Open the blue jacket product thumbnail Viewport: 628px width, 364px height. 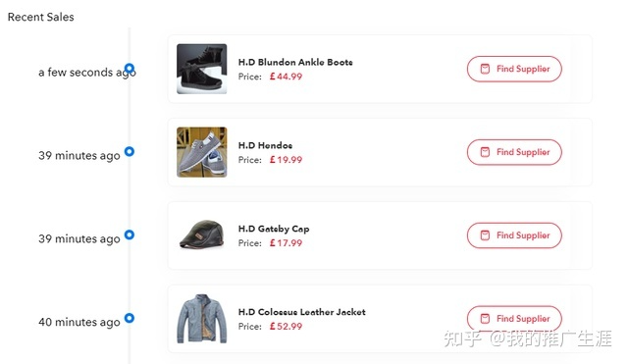point(202,319)
